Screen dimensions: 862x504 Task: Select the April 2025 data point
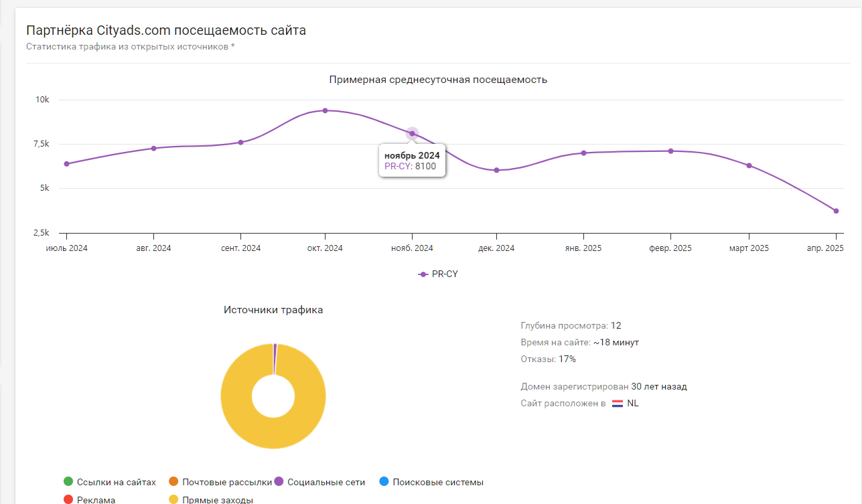pyautogui.click(x=836, y=211)
